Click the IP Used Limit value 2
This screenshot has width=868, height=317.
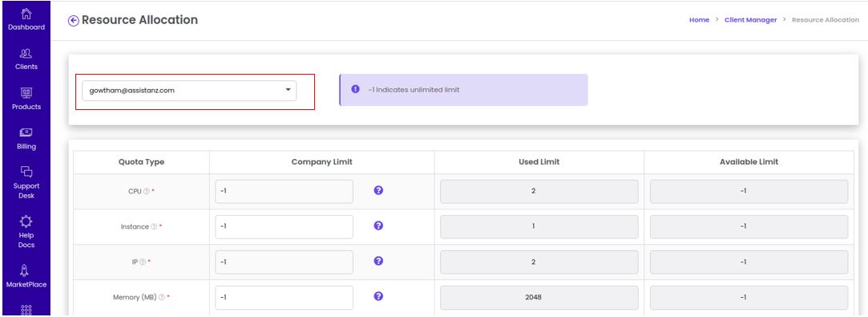(x=539, y=262)
